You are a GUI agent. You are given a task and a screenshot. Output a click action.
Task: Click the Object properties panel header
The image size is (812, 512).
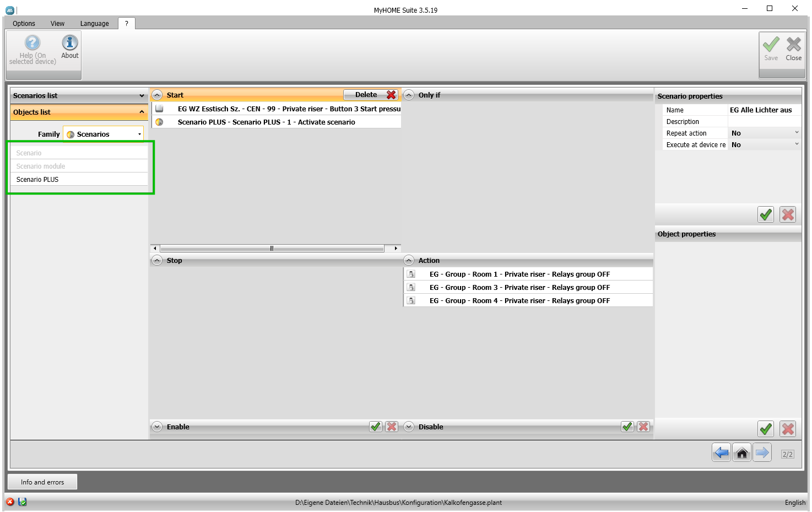click(x=728, y=234)
